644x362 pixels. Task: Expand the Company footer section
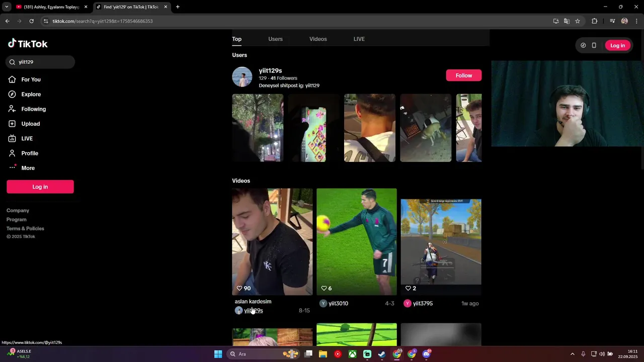tap(18, 211)
